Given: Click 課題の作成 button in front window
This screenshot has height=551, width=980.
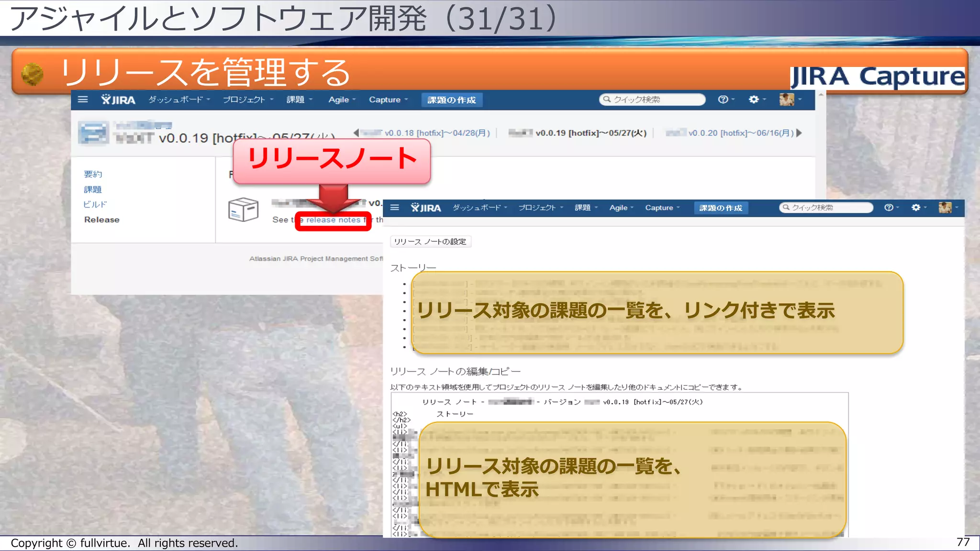Looking at the screenshot, I should [721, 208].
